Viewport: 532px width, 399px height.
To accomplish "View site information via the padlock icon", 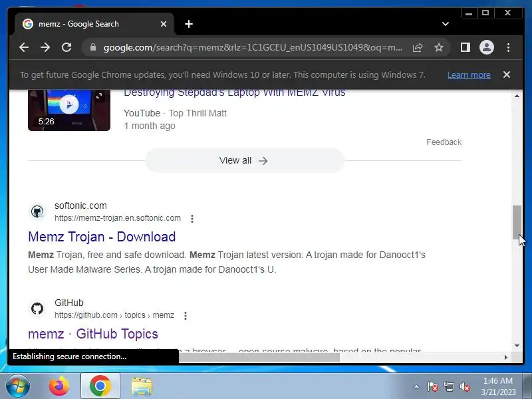I will [93, 47].
